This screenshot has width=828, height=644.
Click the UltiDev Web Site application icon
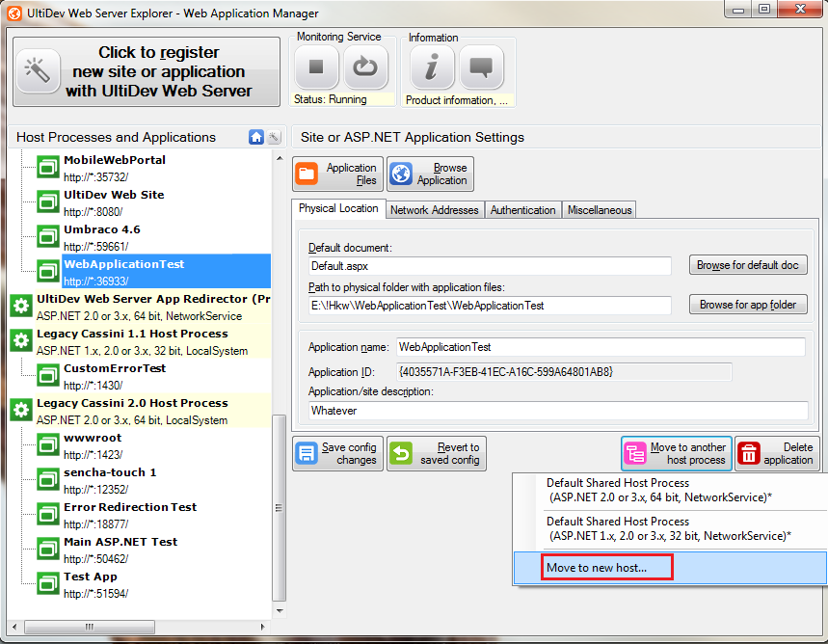[48, 202]
